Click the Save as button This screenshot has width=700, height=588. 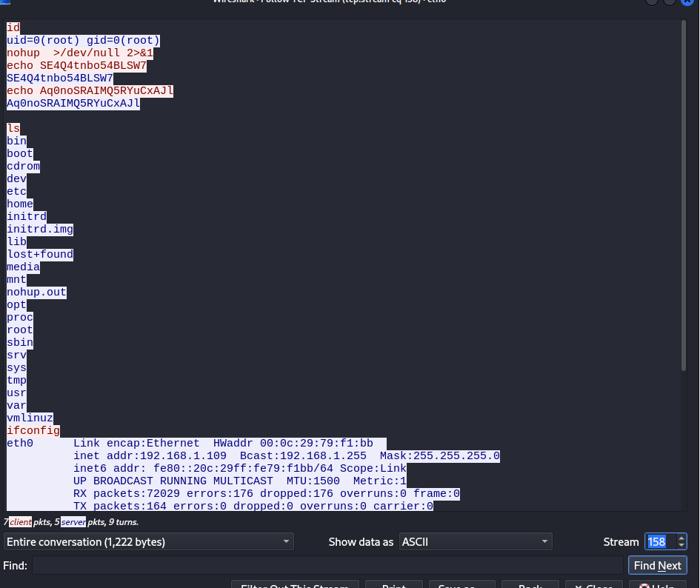click(462, 584)
